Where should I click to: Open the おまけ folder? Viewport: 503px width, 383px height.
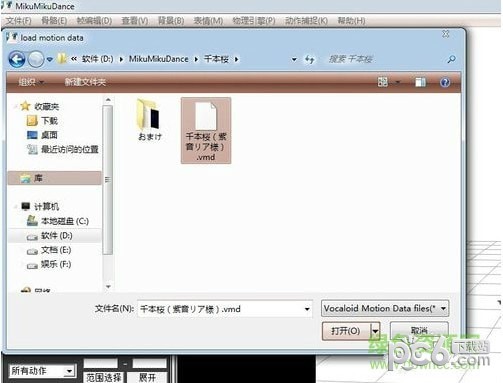click(x=150, y=120)
